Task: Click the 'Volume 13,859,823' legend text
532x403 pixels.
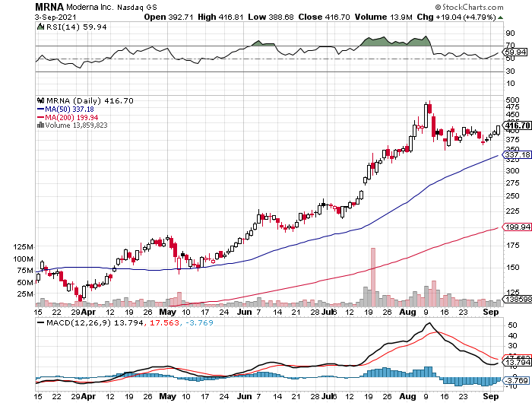Action: point(76,125)
